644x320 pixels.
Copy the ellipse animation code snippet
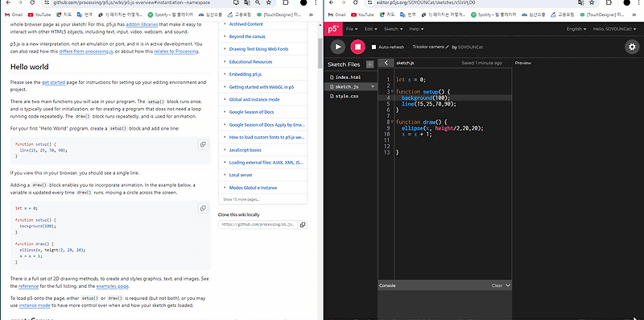(203, 208)
